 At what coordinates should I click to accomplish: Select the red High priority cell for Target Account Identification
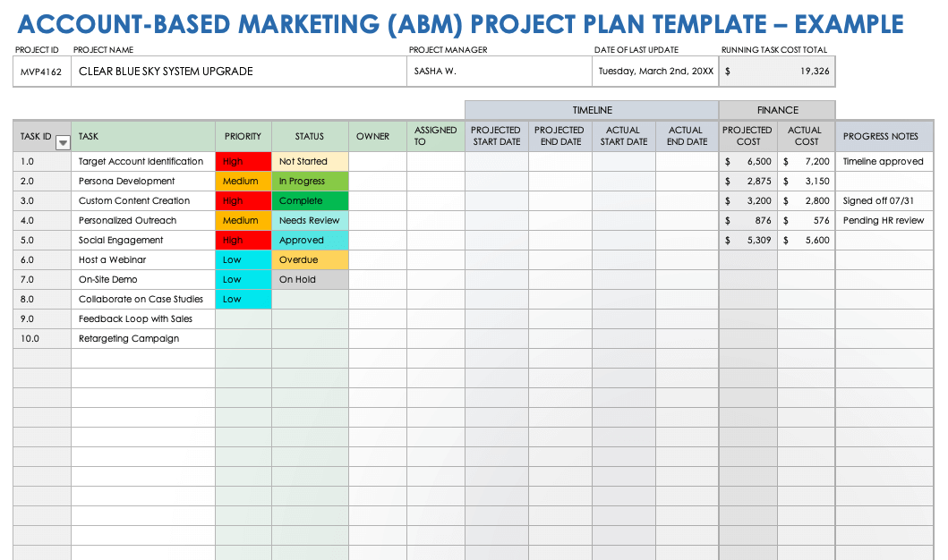click(x=243, y=162)
